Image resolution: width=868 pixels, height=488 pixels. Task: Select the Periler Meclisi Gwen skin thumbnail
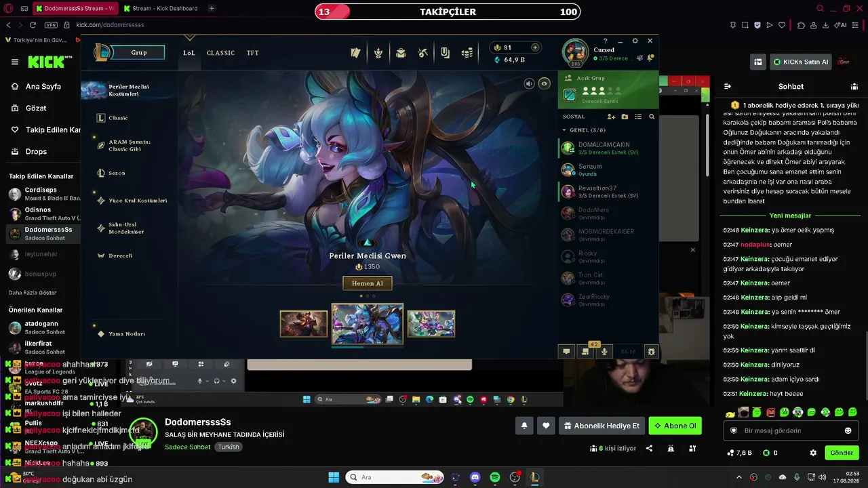coord(368,324)
